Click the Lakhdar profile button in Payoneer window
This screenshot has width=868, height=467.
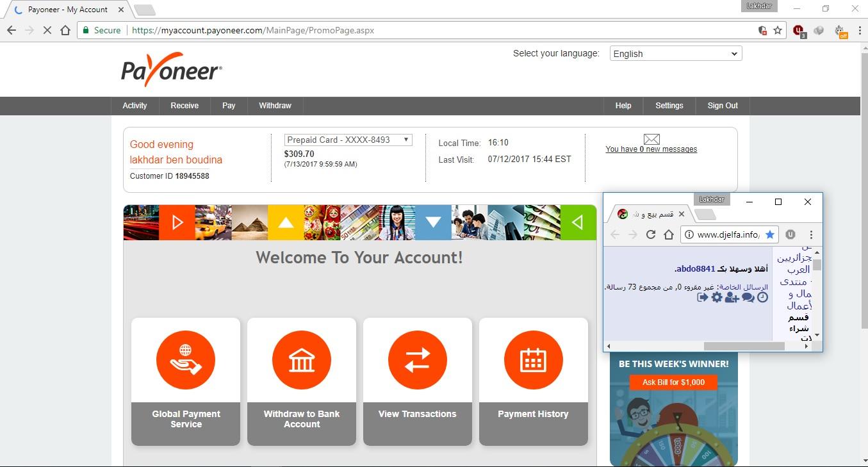(760, 6)
